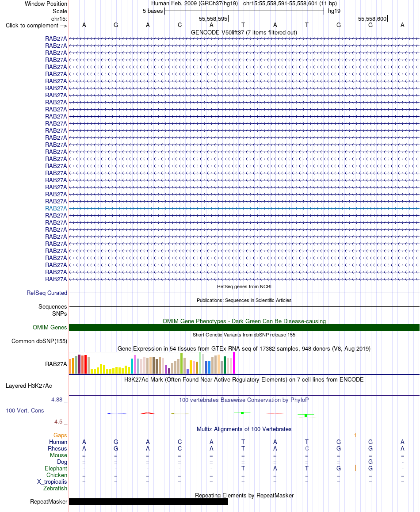Select the Mouse alignment row label
The image size is (420, 512).
click(x=58, y=455)
